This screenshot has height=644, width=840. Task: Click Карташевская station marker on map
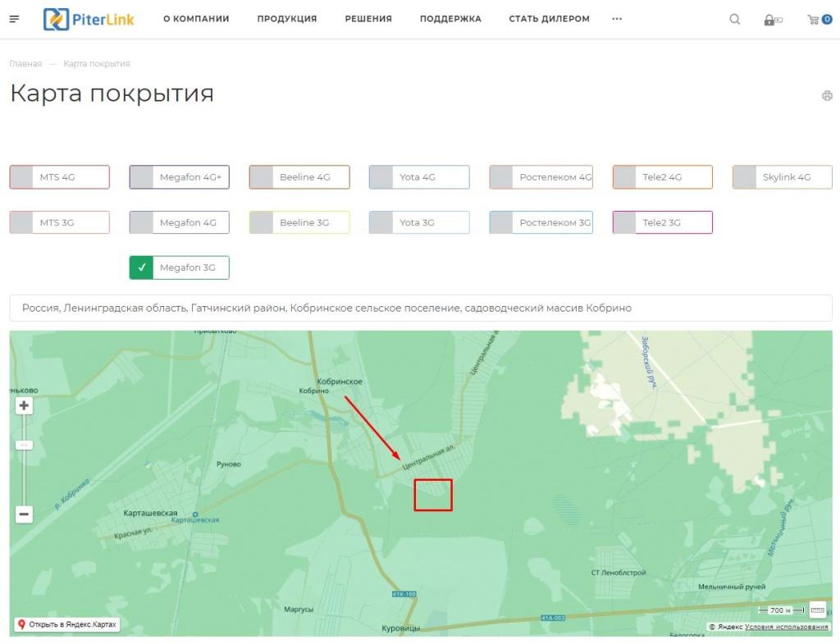pos(195,514)
